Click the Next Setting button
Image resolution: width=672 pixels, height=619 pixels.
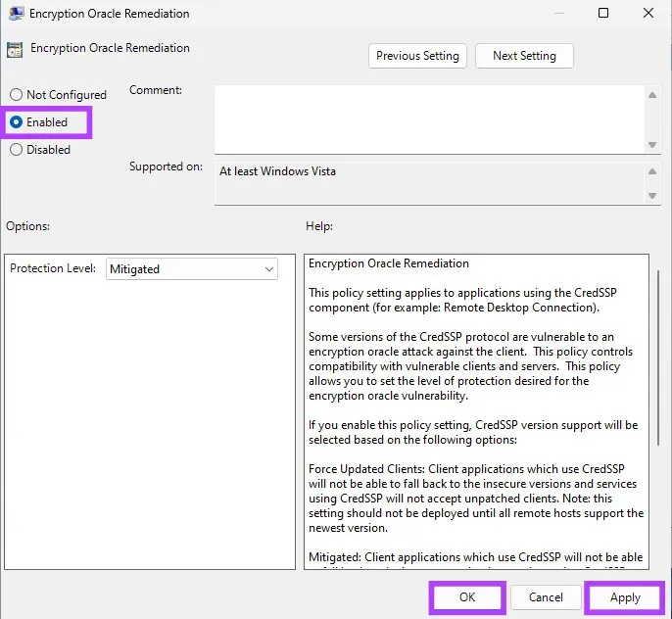(x=524, y=56)
